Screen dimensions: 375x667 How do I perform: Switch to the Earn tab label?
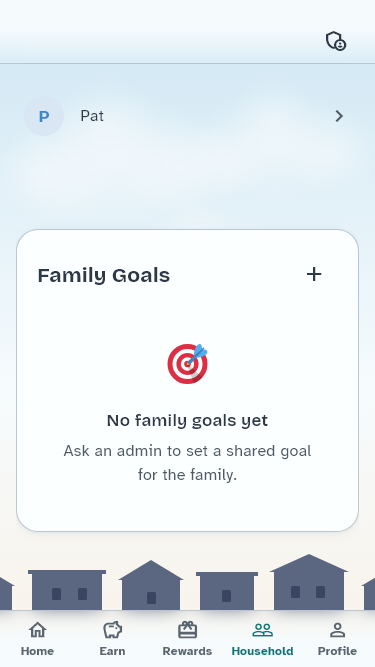112,651
